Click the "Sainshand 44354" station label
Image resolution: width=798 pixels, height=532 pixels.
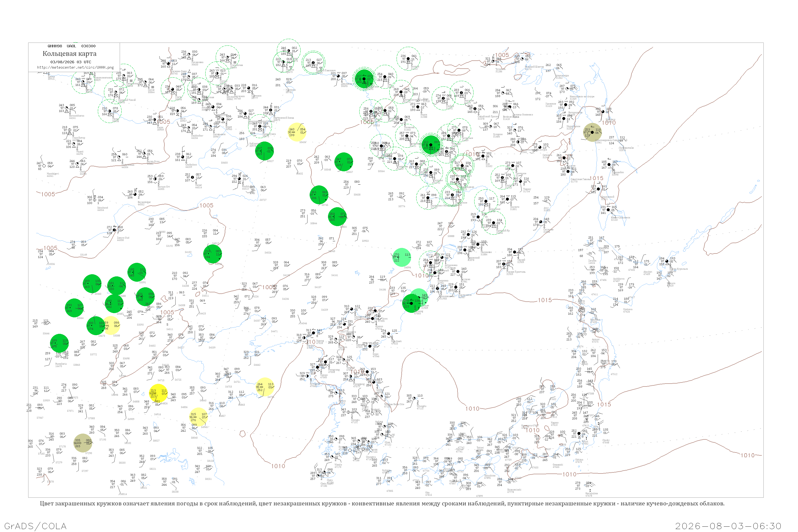click(102, 209)
